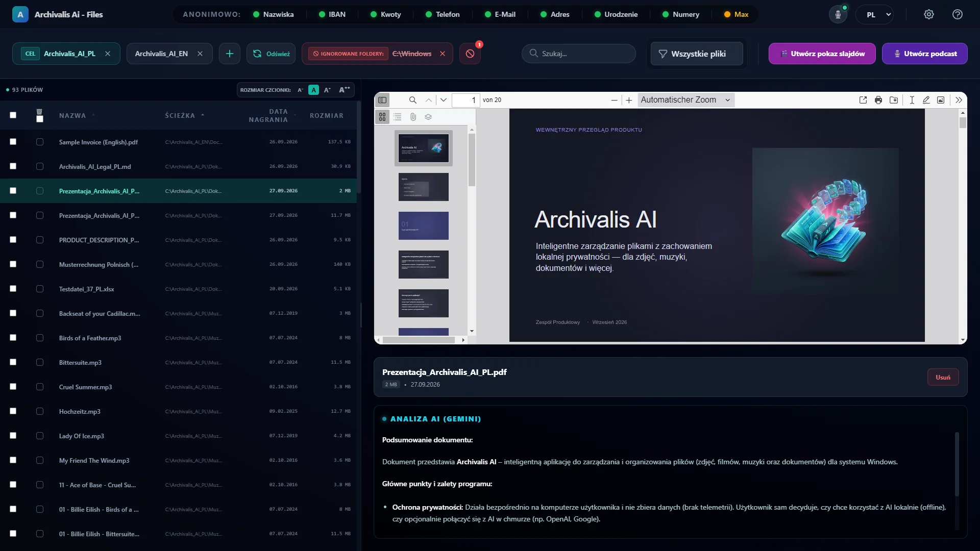Toggle the PDF viewer sidebar panel
The width and height of the screenshot is (980, 551).
coord(382,100)
